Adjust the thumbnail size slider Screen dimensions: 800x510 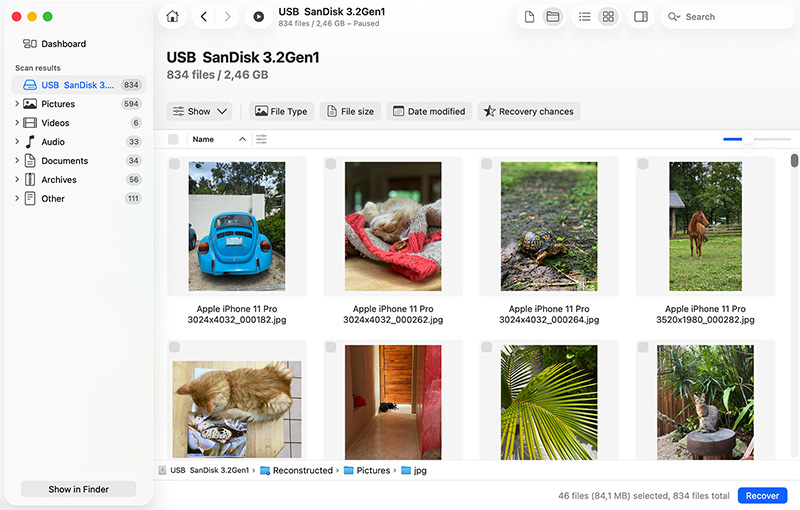[x=747, y=139]
